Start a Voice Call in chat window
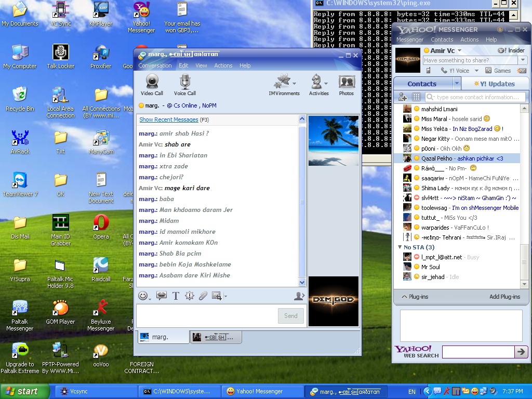The height and width of the screenshot is (399, 532). point(185,85)
